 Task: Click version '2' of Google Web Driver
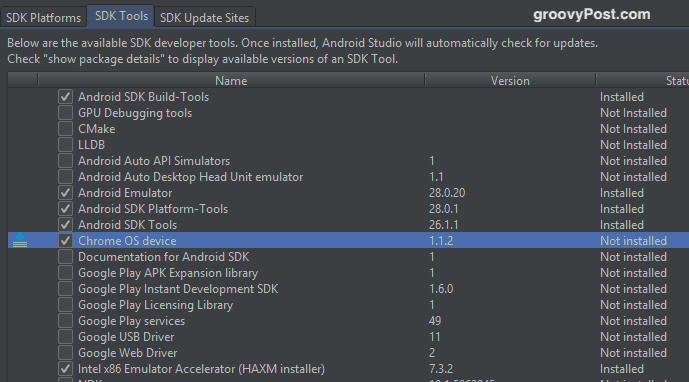(x=432, y=353)
